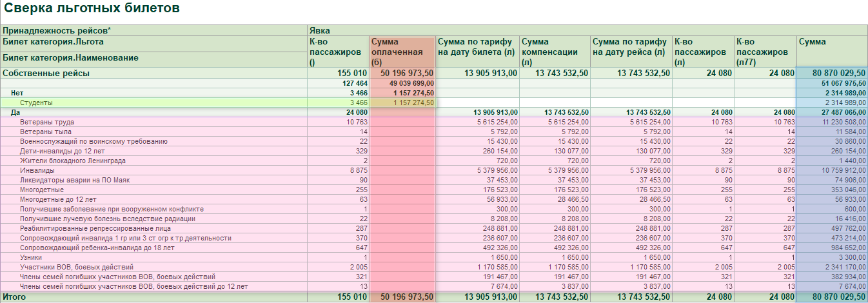Select the 'Сумма по тарифу на дату билета (л)' header
The image size is (868, 303).
(477, 52)
